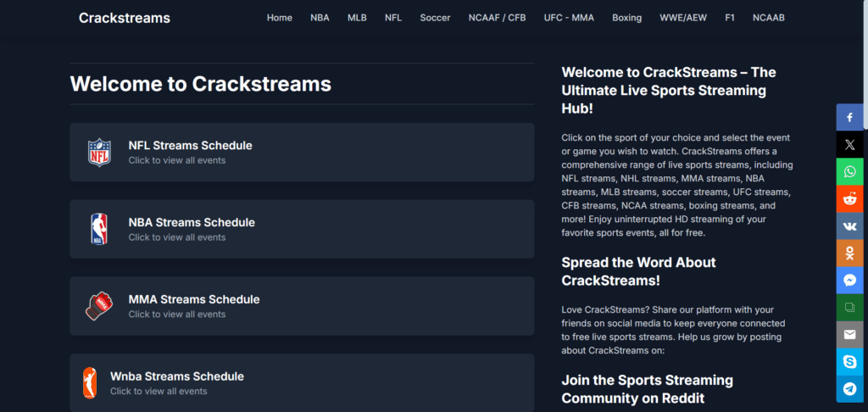Share on Telegram using the sidebar icon
The image size is (868, 412).
point(849,388)
